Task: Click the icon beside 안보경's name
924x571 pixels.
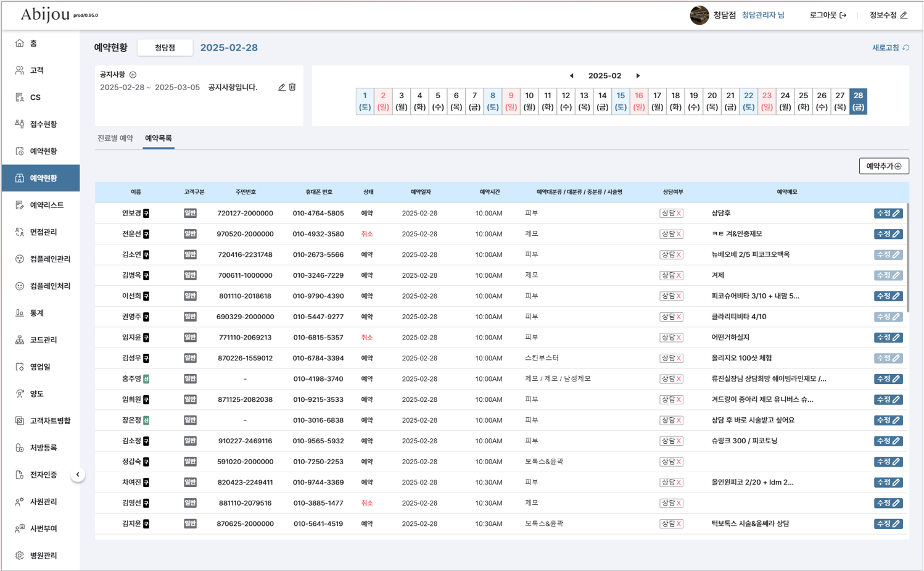Action: (146, 214)
